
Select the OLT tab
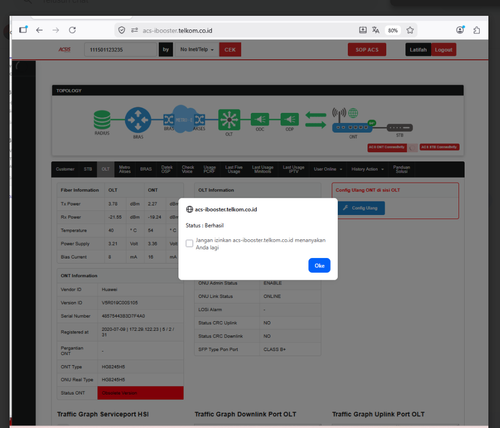tap(106, 169)
